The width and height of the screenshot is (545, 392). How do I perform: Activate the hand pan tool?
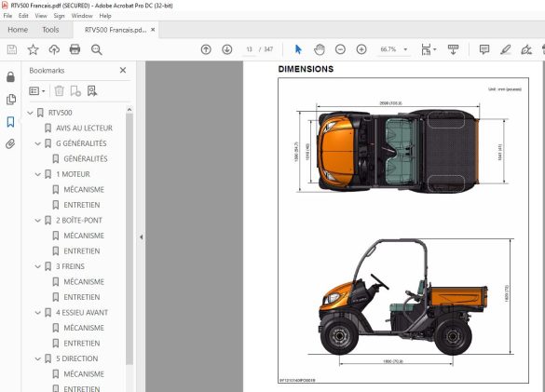[319, 49]
